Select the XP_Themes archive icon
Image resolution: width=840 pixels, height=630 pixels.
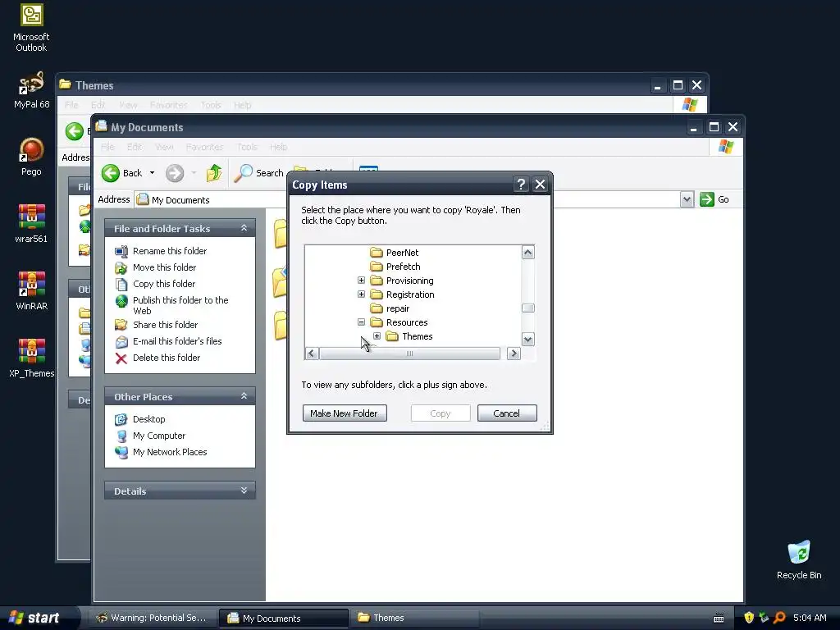(31, 358)
